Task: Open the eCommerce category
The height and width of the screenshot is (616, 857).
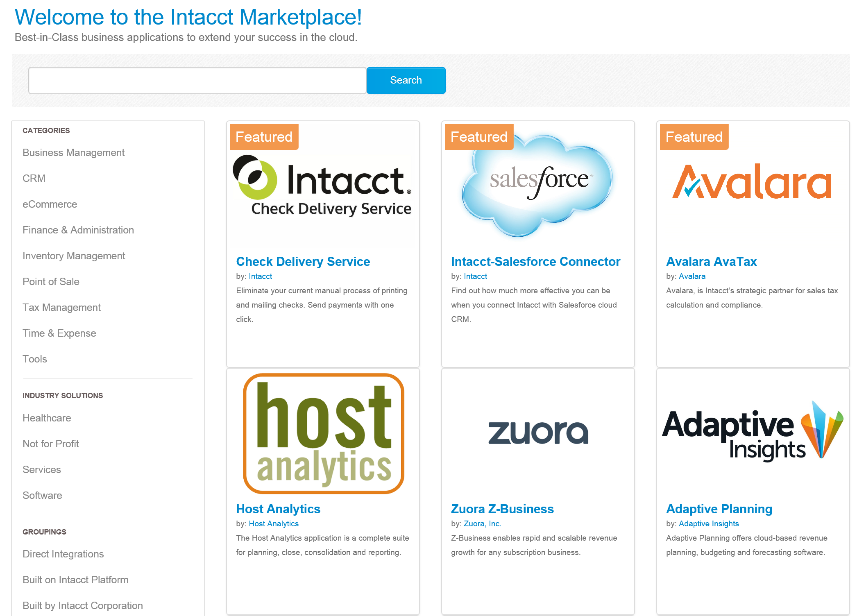Action: pos(50,204)
